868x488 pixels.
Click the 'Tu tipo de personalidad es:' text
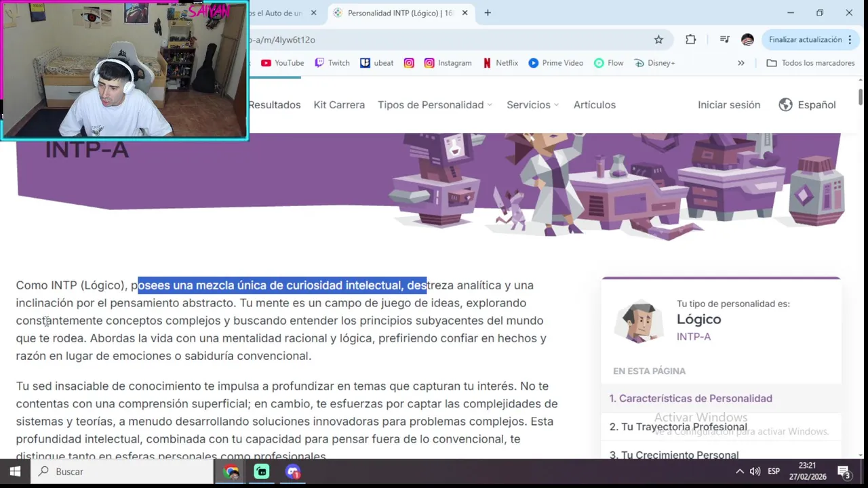coord(733,304)
